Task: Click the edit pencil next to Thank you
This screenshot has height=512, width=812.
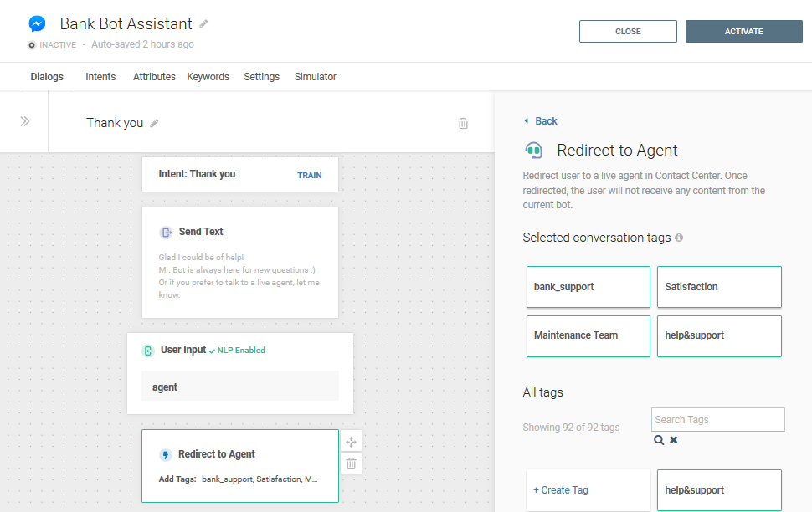Action: pyautogui.click(x=154, y=123)
